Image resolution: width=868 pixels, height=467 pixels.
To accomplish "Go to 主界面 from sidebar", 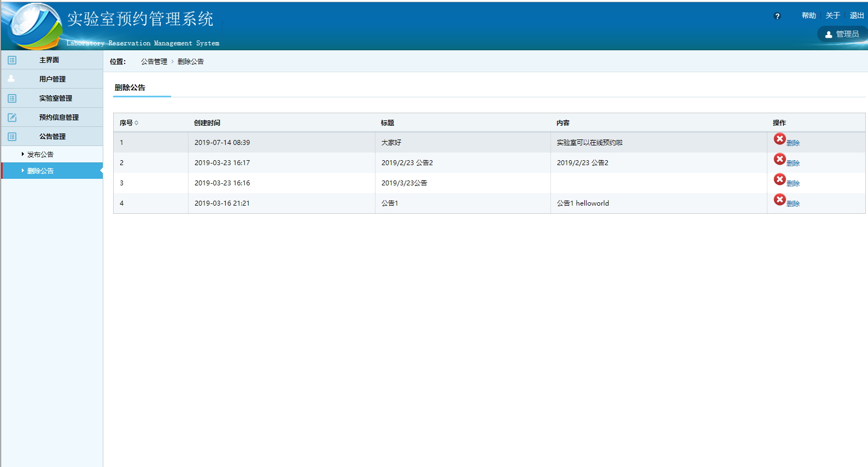I will (x=49, y=60).
